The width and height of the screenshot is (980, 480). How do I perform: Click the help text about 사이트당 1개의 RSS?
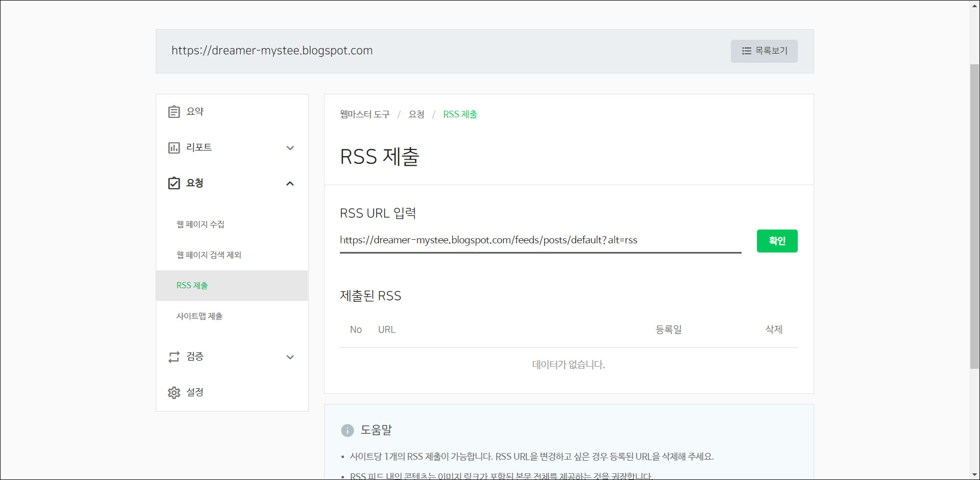[532, 457]
